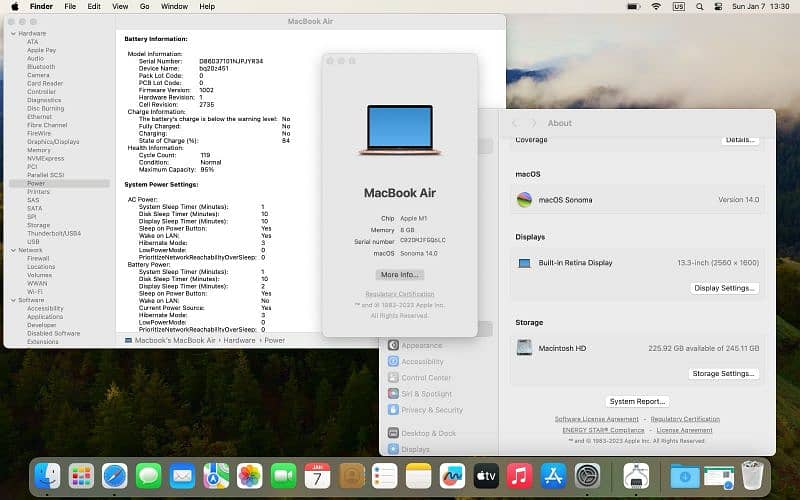Click the Siri & Spotlight sidebar icon
Screen dimensions: 800x500
pos(394,394)
